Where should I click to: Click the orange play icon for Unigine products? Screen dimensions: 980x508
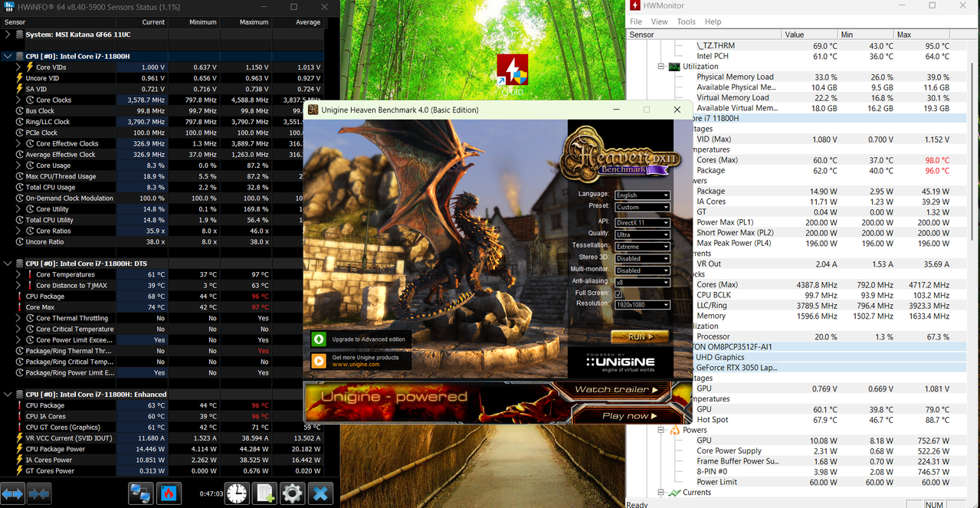(x=319, y=361)
